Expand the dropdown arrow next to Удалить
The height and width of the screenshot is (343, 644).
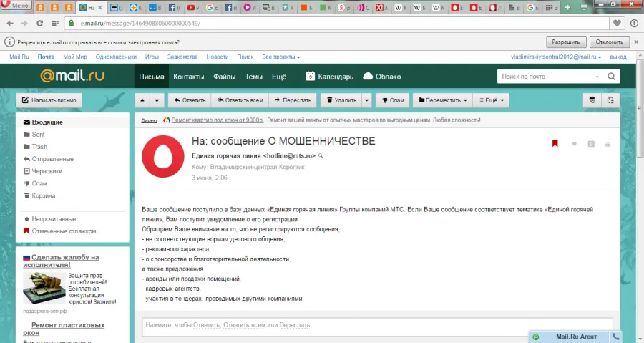367,100
